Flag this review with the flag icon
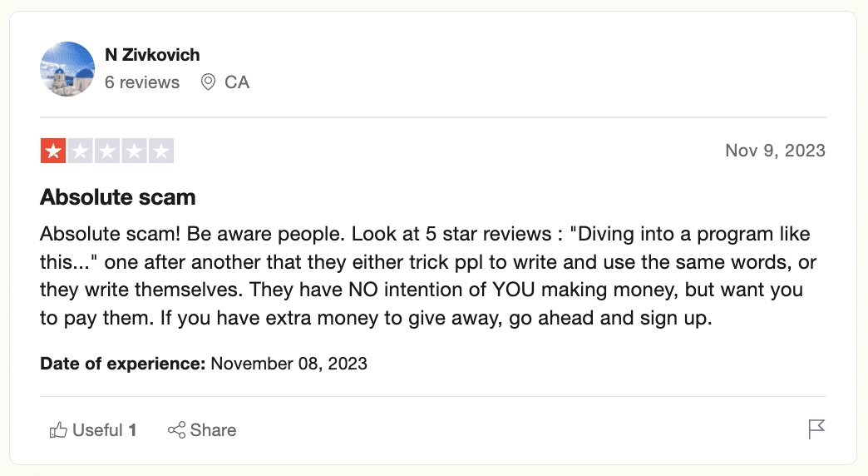Screen dimensions: 868x476 tap(816, 429)
